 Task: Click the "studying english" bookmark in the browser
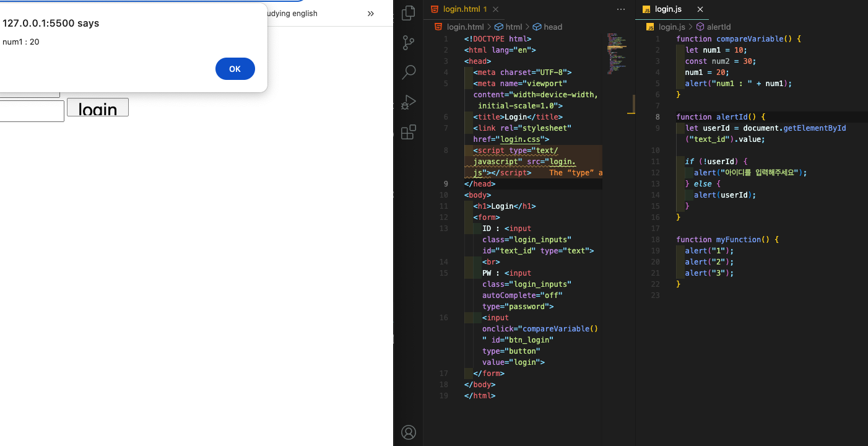pos(290,14)
